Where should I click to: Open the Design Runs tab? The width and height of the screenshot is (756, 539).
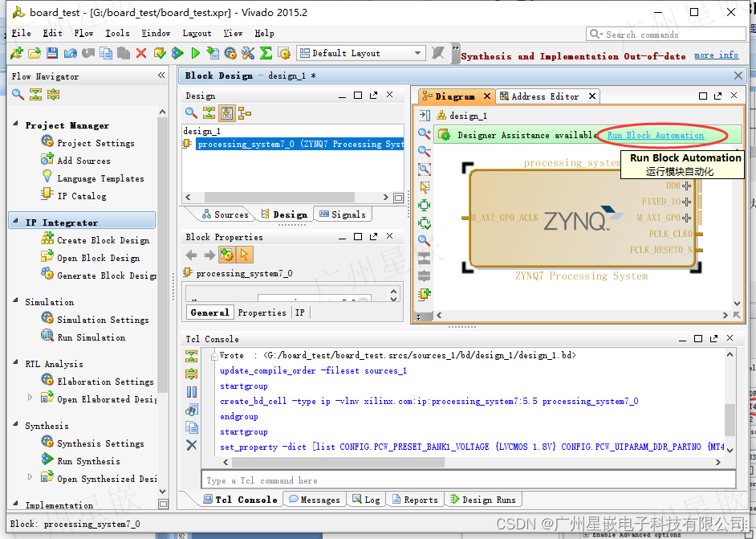pyautogui.click(x=482, y=500)
